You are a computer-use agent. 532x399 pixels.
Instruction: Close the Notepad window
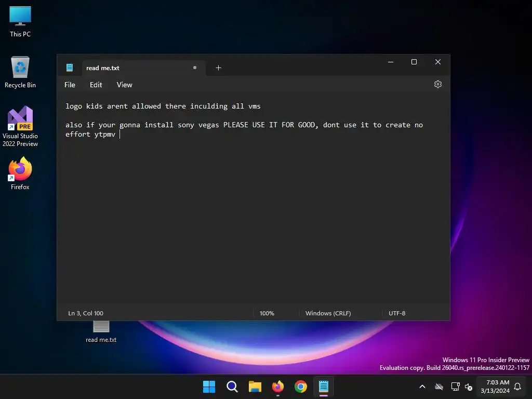(438, 62)
